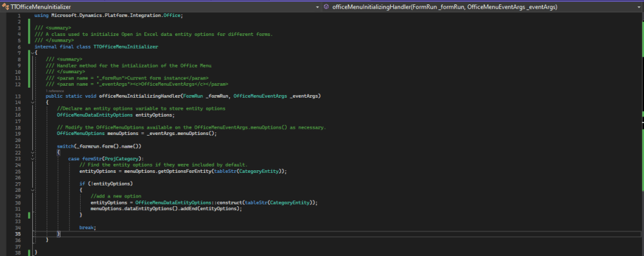Click the purple method icon in navigation bar

tap(326, 6)
